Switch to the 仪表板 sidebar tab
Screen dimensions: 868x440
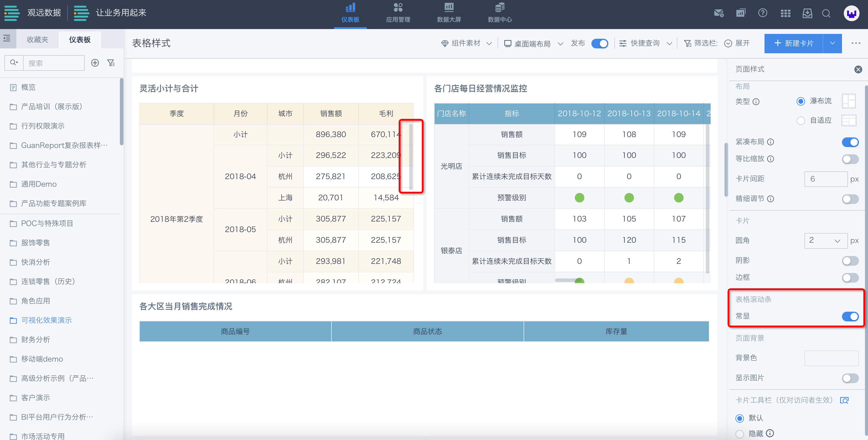click(x=80, y=40)
